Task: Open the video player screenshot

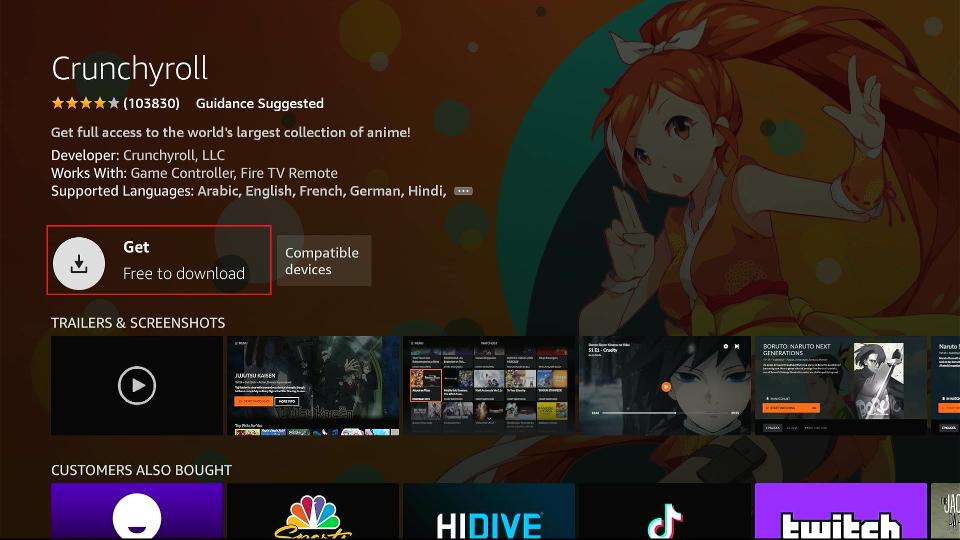Action: (665, 386)
